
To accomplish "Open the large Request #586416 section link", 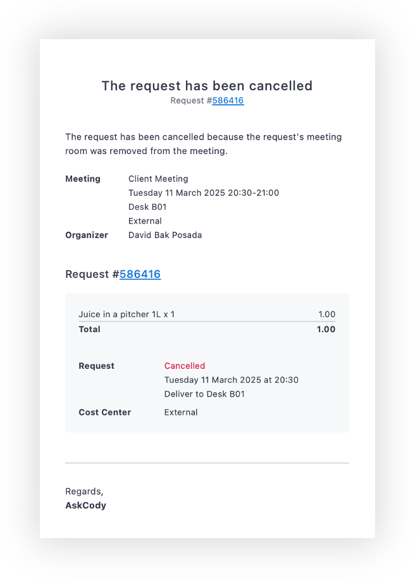I will point(140,274).
